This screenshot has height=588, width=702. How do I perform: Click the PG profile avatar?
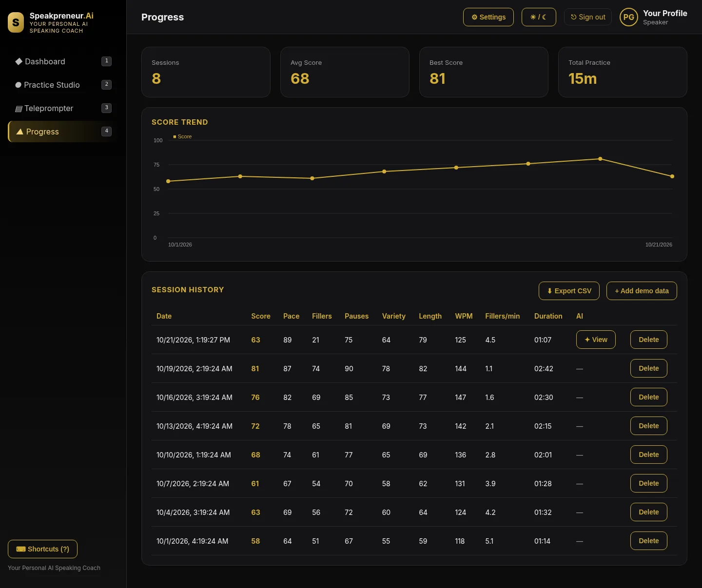coord(629,17)
